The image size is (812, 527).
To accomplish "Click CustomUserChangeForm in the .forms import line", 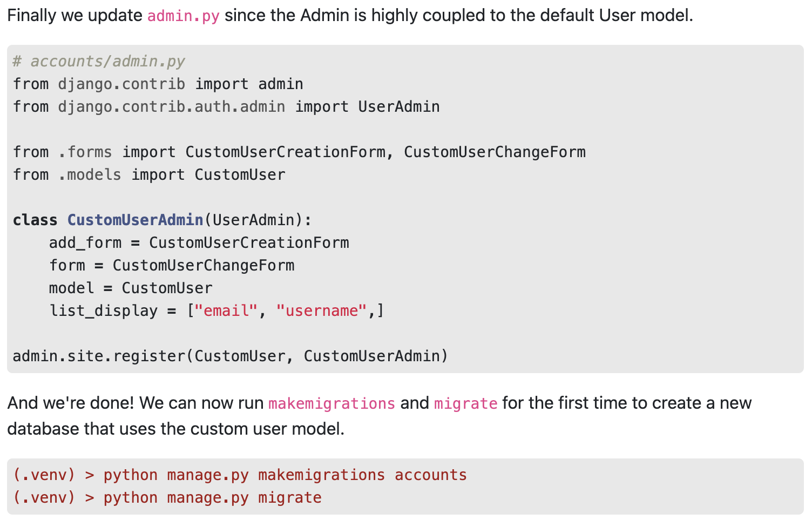I will [x=495, y=152].
